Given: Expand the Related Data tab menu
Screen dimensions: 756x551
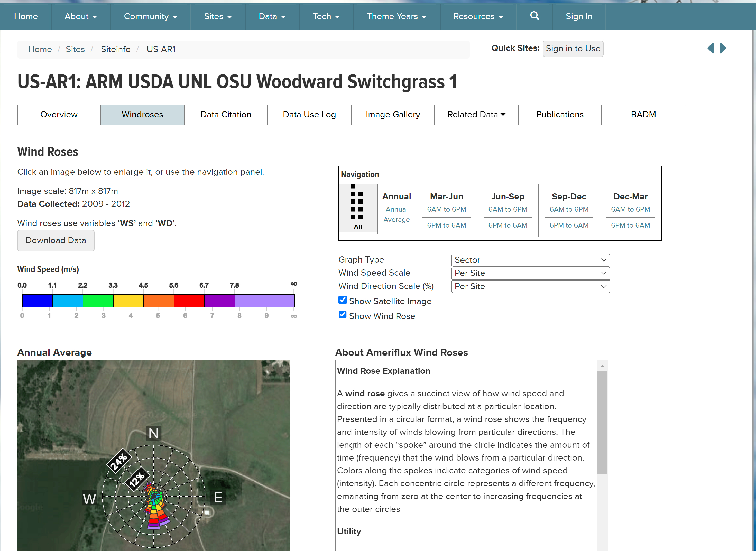Looking at the screenshot, I should (476, 115).
